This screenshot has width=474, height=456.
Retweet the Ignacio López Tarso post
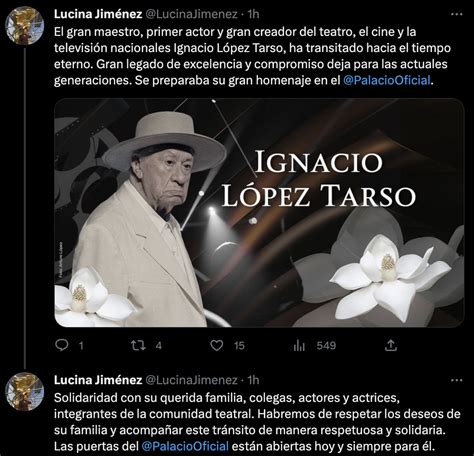(138, 345)
